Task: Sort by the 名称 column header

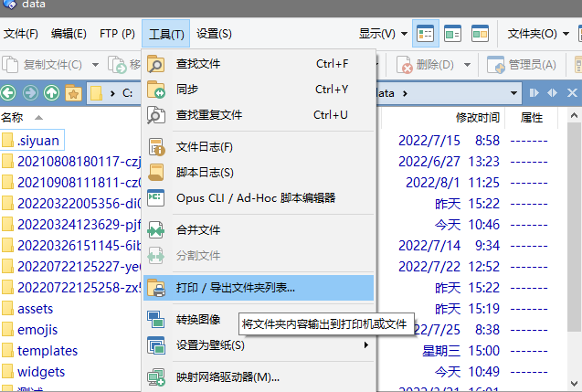Action: pyautogui.click(x=12, y=118)
